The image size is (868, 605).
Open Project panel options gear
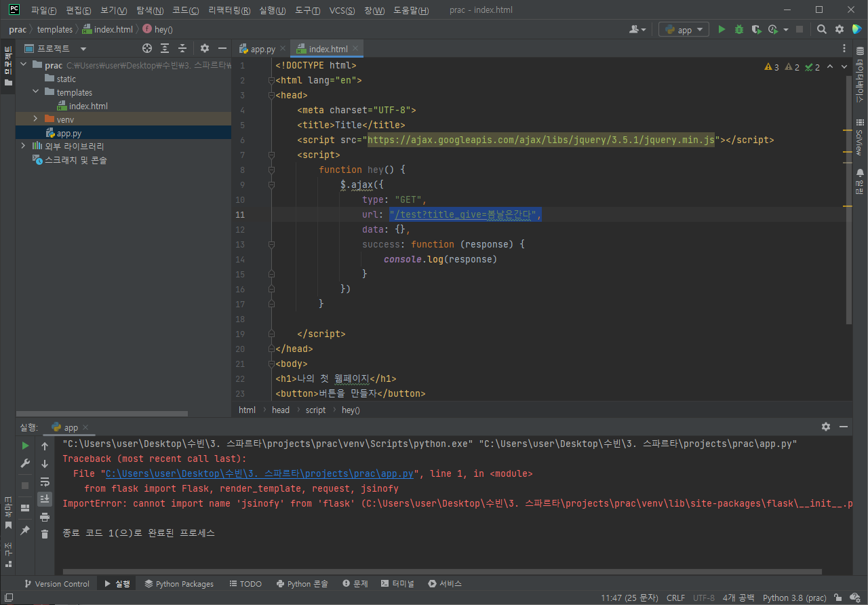205,49
